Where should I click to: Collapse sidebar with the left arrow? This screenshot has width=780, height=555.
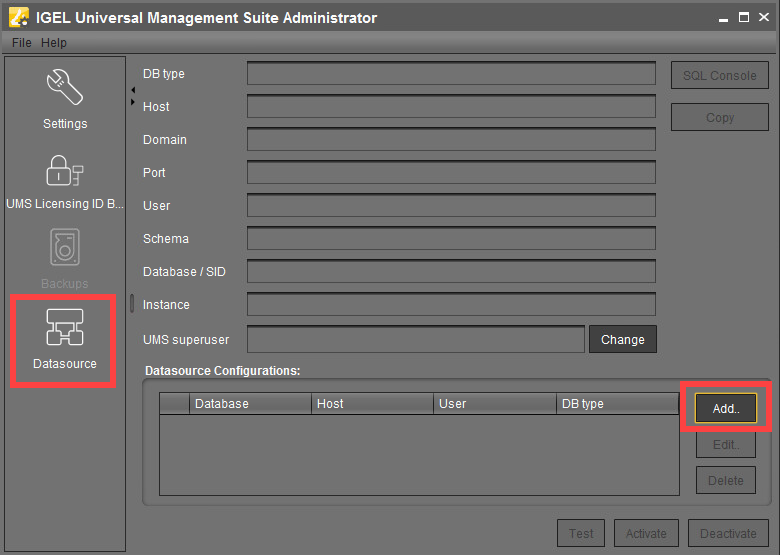[x=133, y=90]
